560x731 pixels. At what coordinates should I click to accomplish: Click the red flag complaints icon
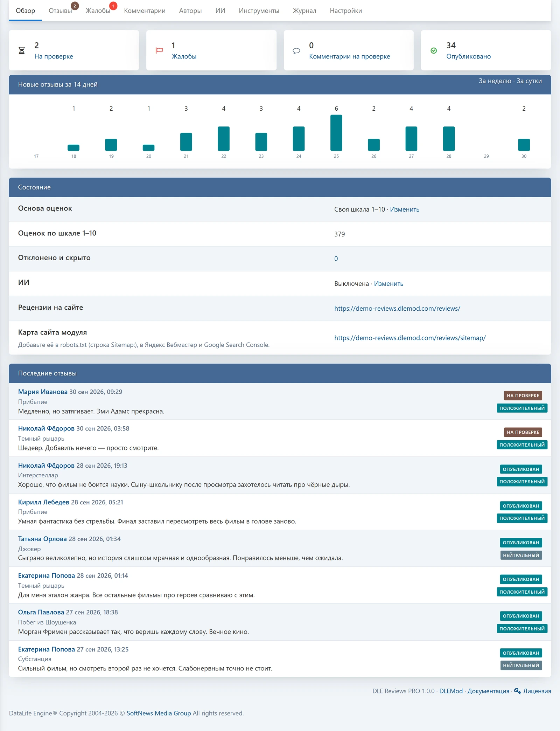click(159, 50)
